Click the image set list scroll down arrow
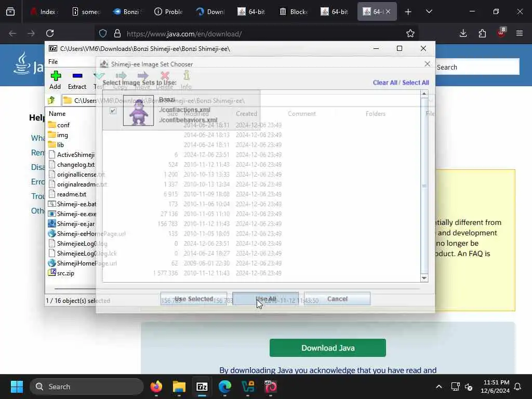This screenshot has height=399, width=532. tap(424, 278)
